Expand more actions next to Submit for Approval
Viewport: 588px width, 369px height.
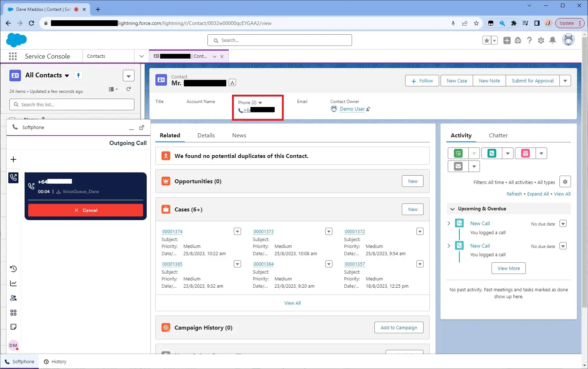point(565,81)
